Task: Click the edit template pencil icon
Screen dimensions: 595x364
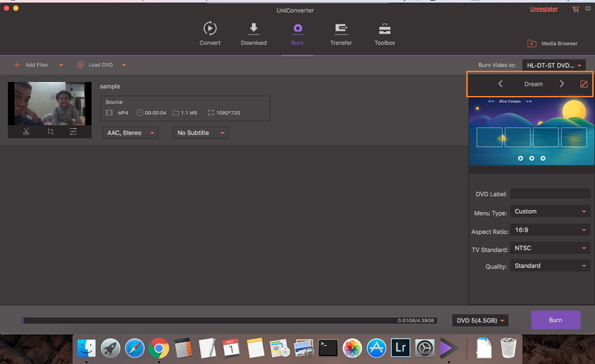Action: pos(584,84)
